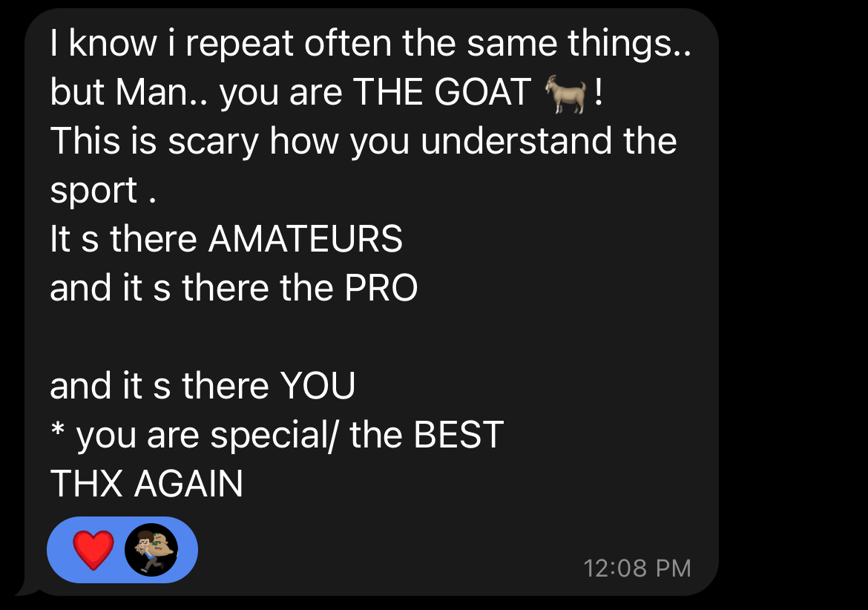Click the words THE GOAT
The height and width of the screenshot is (610, 868).
tap(441, 92)
